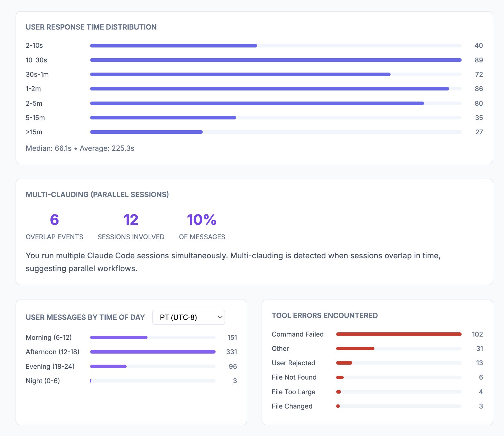This screenshot has height=436, width=504.
Task: Click the User Response Time Distribution heading
Action: coord(91,27)
